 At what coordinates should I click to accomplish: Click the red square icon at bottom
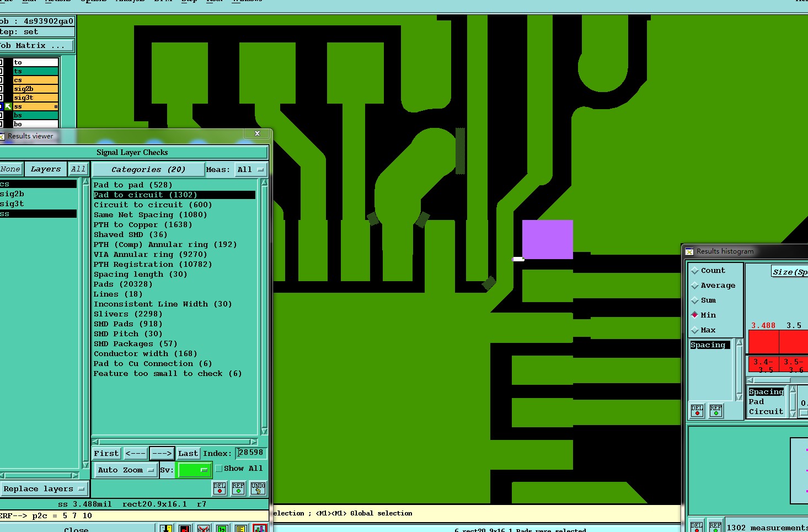(x=185, y=529)
